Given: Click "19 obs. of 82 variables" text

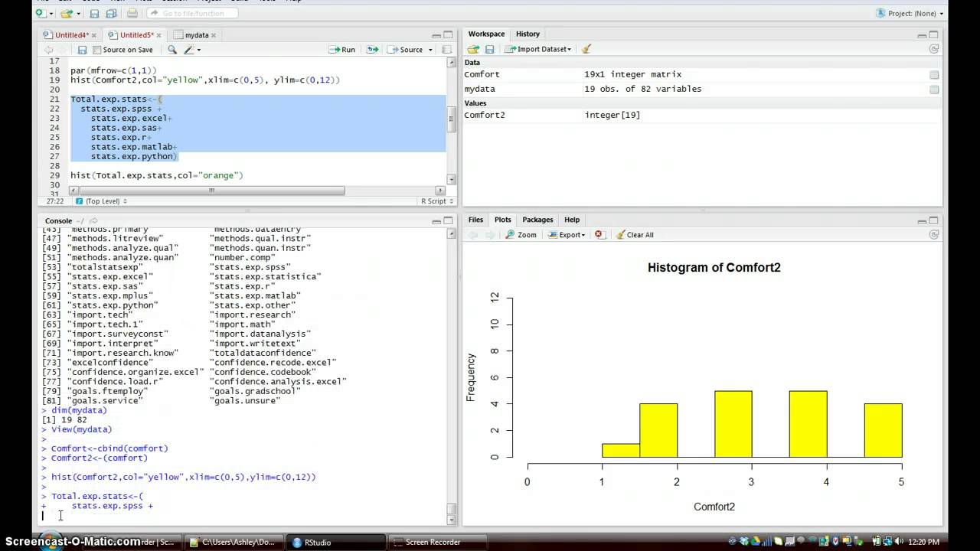Looking at the screenshot, I should (642, 90).
